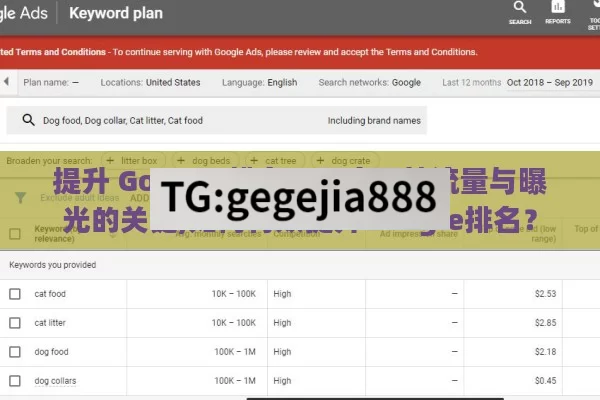The image size is (600, 400).
Task: Add 'litter box' to broaden search
Action: click(134, 161)
